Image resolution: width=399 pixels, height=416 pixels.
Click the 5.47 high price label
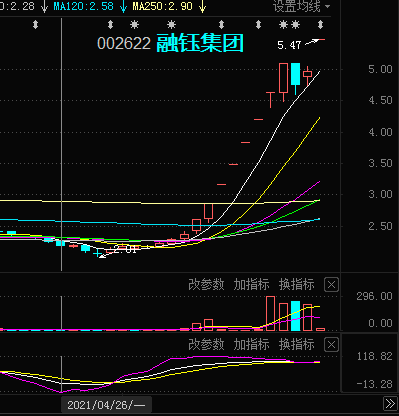tap(289, 45)
